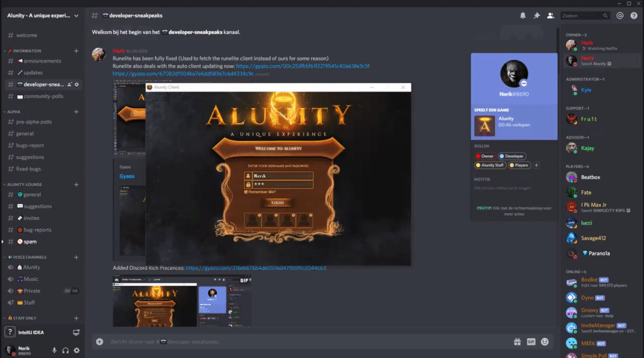Open notification settings bell icon
Screen dimensions: 644x358
[522, 15]
